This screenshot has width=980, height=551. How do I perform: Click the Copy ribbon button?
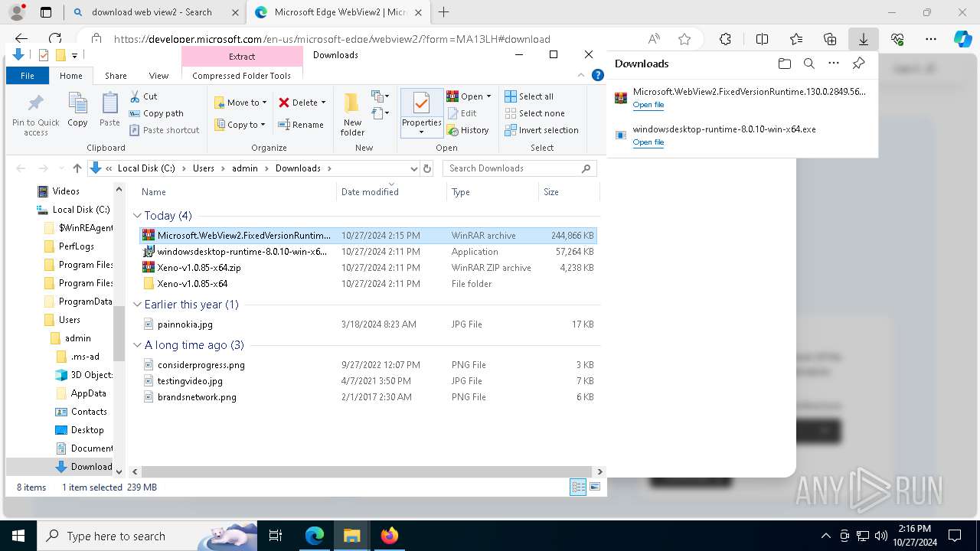click(x=77, y=109)
